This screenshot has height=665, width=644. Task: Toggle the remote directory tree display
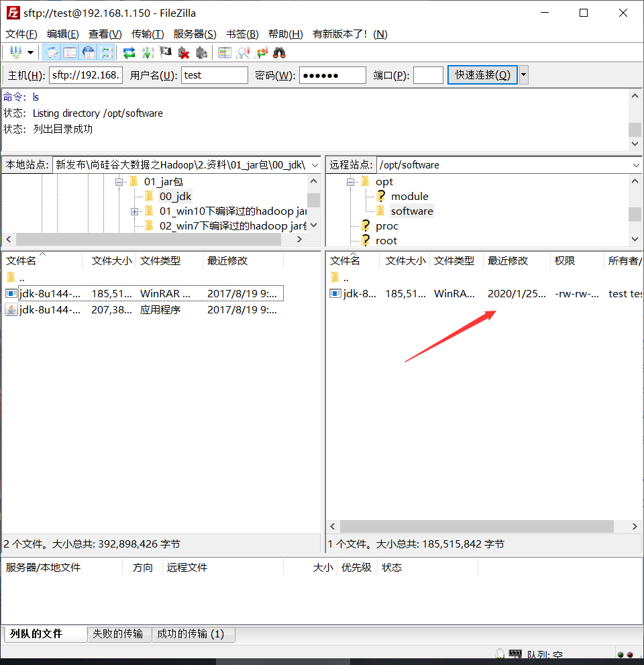pos(89,52)
